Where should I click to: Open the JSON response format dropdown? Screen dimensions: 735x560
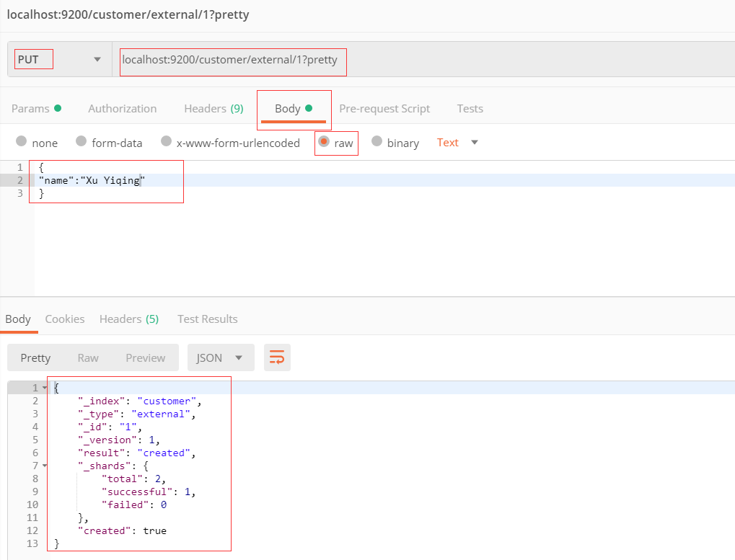click(x=221, y=357)
